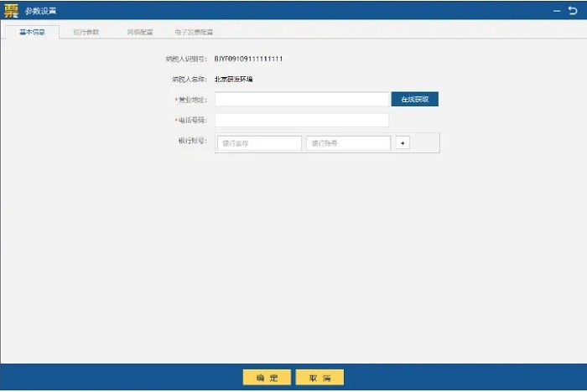Click the 银行账号 number input field
The image size is (587, 392).
click(x=348, y=143)
